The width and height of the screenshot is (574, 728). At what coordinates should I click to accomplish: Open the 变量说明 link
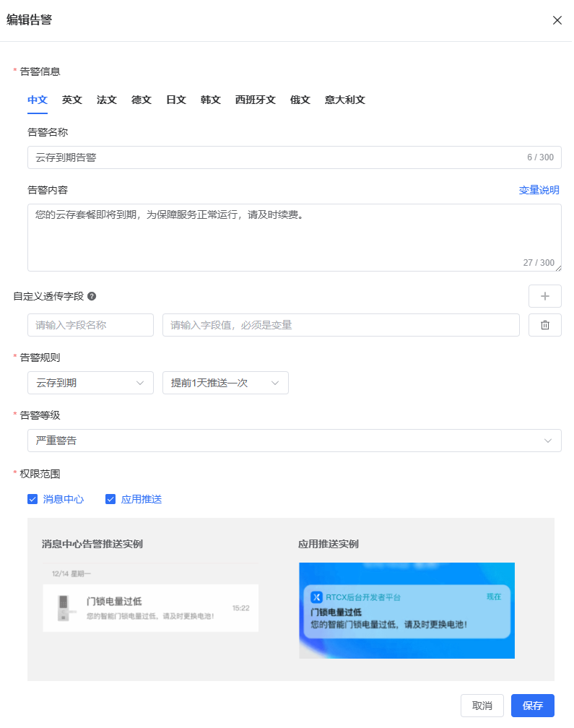click(539, 190)
